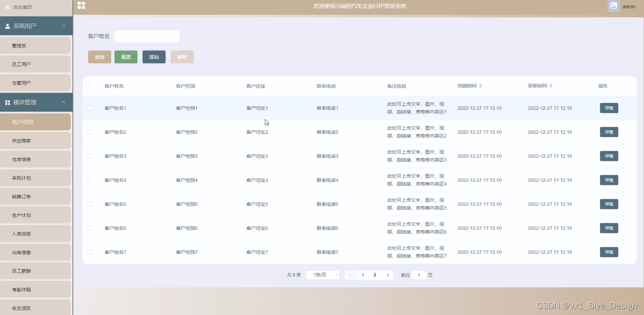Open the 7条/页 page size dropdown
The width and height of the screenshot is (644, 315).
[323, 275]
